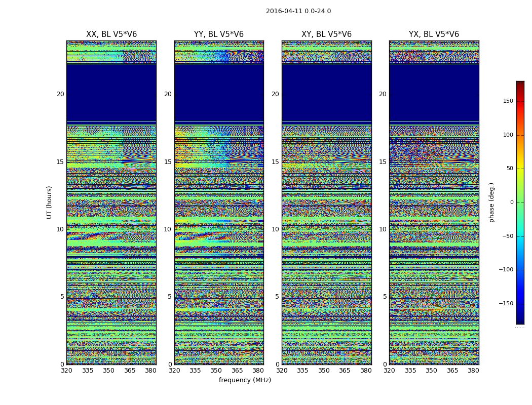This screenshot has height=405, width=532.
Task: Click the phase (deg.) colorbar label
Action: point(491,202)
